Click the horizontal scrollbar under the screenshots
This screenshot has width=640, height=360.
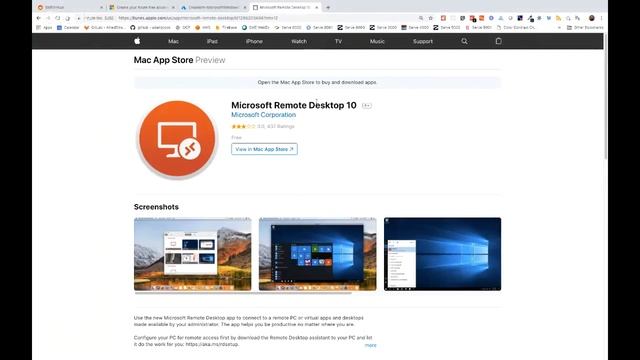coord(243,293)
